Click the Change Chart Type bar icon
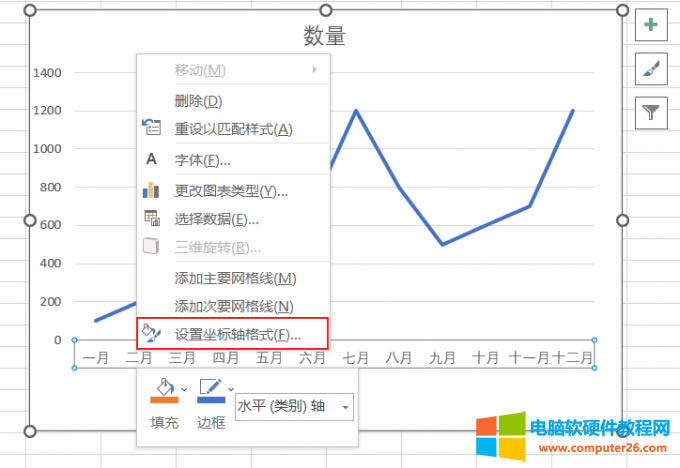The width and height of the screenshot is (680, 468). (151, 190)
